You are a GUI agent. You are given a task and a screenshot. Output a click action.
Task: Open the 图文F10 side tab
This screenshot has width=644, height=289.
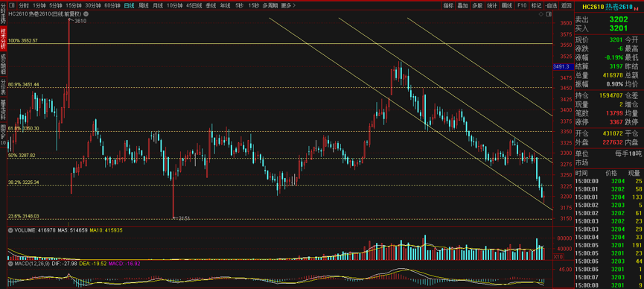pos(3,136)
